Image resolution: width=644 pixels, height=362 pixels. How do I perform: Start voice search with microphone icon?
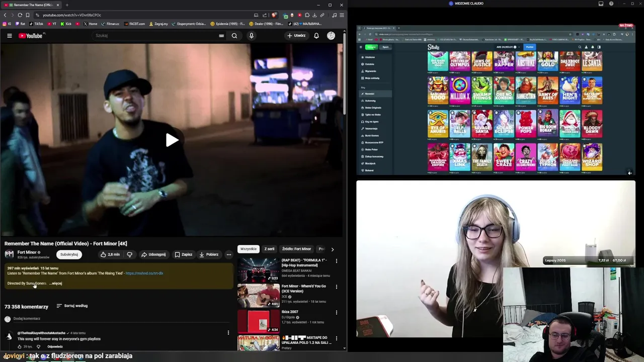(252, 36)
